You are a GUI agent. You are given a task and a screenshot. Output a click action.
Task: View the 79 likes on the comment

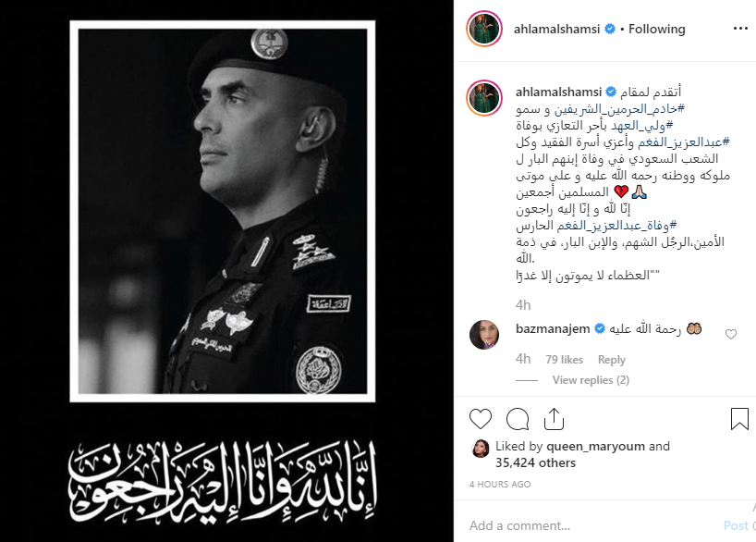pyautogui.click(x=564, y=360)
